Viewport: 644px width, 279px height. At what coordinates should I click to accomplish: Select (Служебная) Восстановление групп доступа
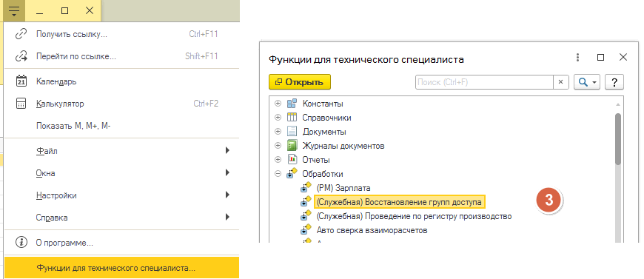pyautogui.click(x=399, y=202)
